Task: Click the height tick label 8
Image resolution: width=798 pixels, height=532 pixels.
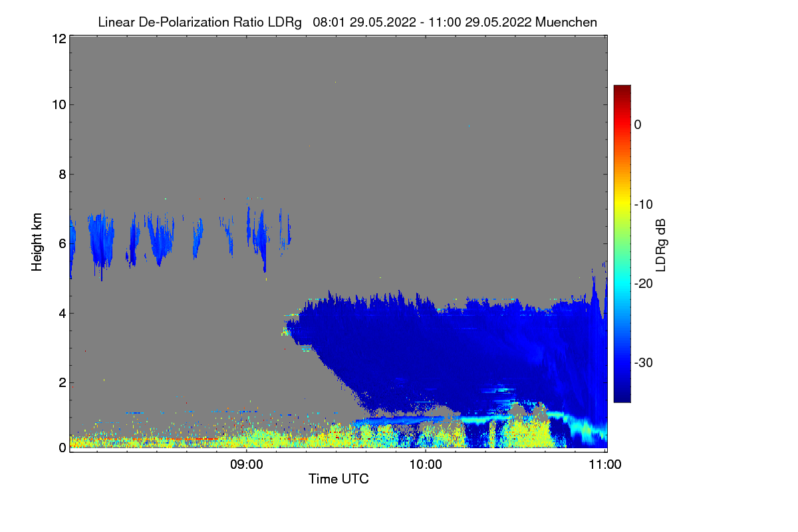Action: pos(62,174)
